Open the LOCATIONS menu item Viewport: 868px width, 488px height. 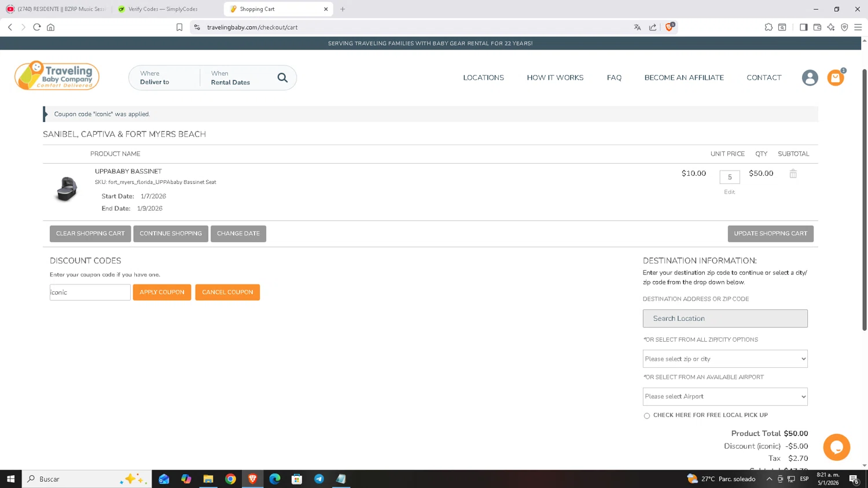pyautogui.click(x=483, y=77)
